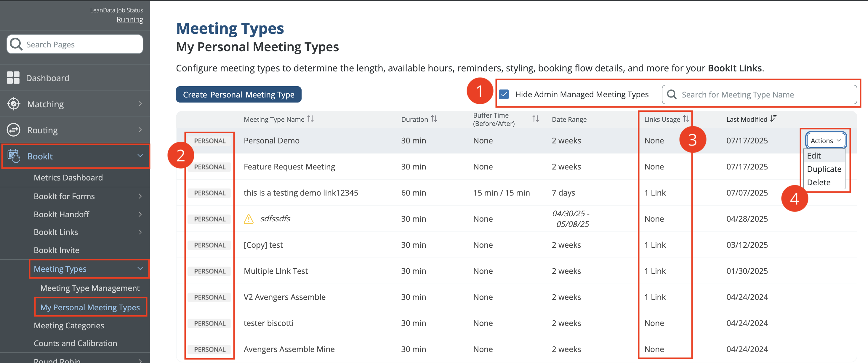Click 1 Link usage for [Copy] test
Screen dimensions: 868x363
655,245
